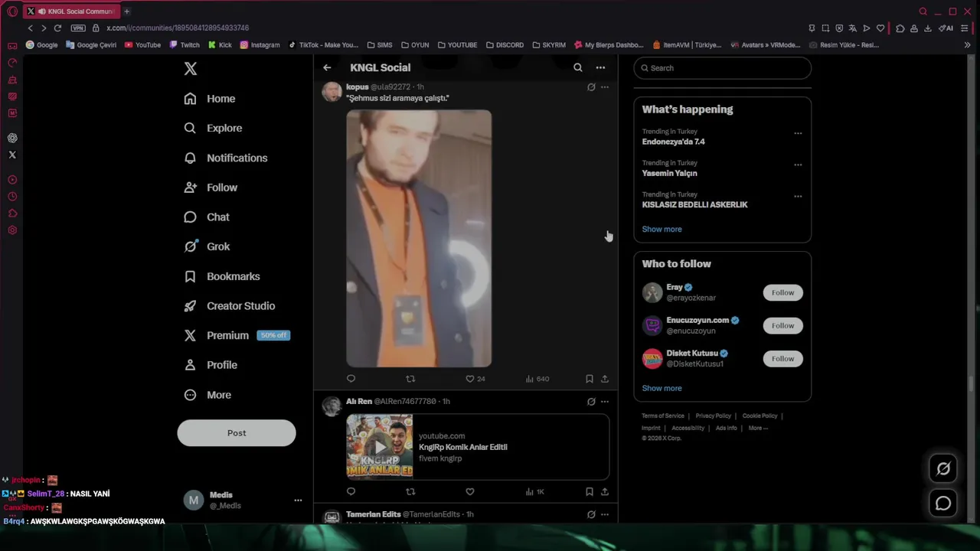The image size is (980, 551).
Task: Open the X logo home link
Action: 191,69
